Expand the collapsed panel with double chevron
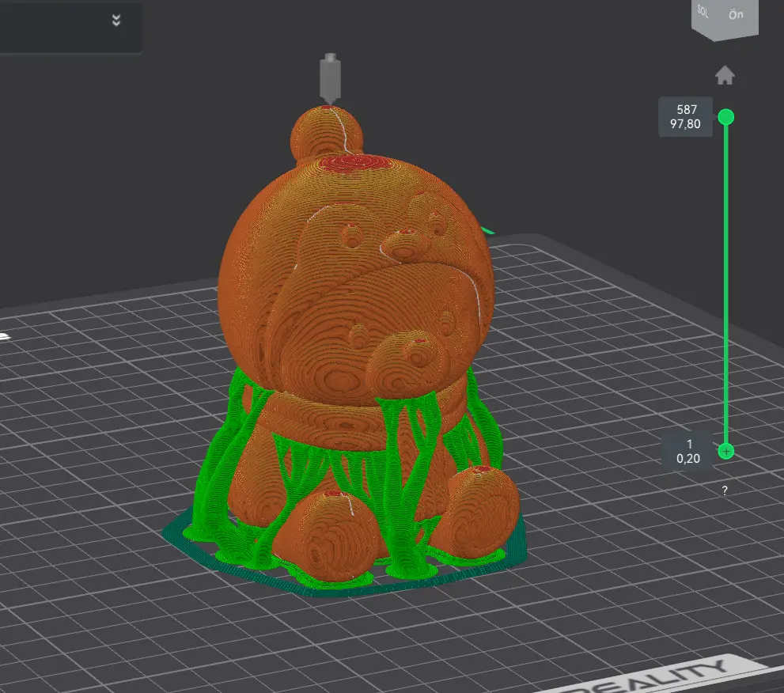Screen dimensions: 784x693 (116, 20)
